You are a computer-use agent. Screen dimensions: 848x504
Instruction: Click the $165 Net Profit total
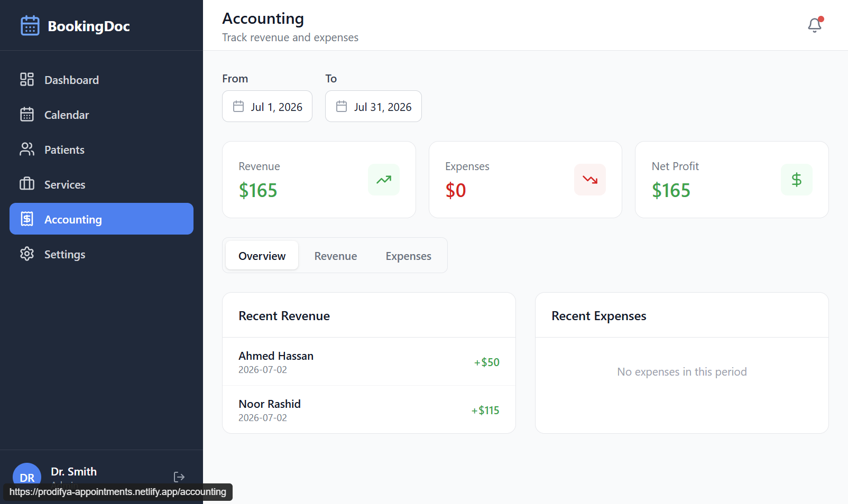671,190
